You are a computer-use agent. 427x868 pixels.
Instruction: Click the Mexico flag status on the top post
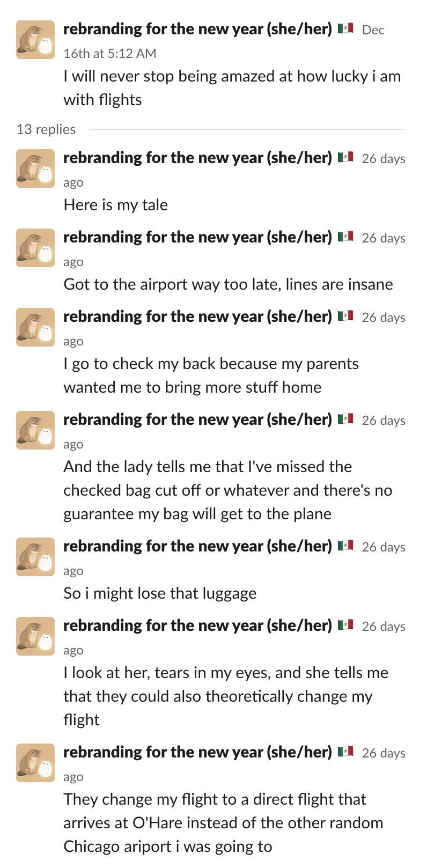(345, 28)
